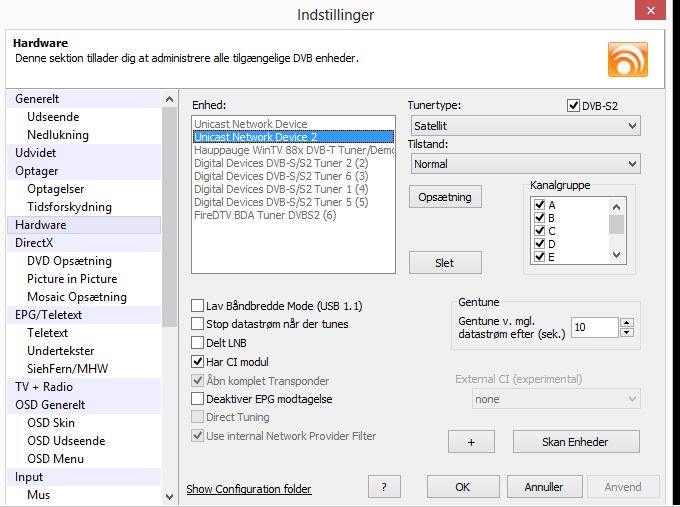Uncheck Har CI modul option
Screen dimensions: 680x507
click(x=198, y=362)
